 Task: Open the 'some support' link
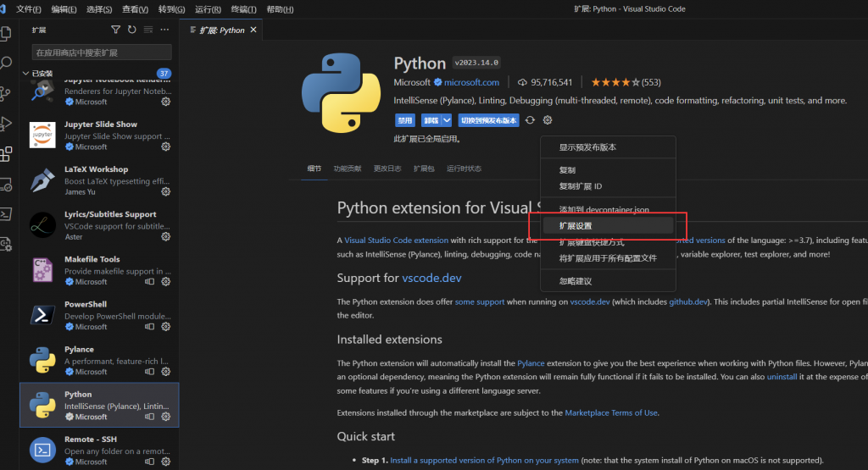pos(480,302)
